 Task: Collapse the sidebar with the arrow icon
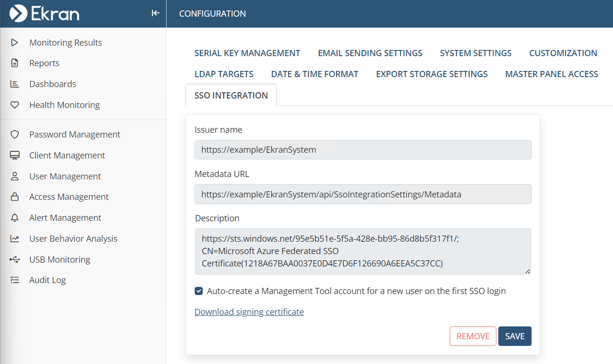(x=155, y=13)
